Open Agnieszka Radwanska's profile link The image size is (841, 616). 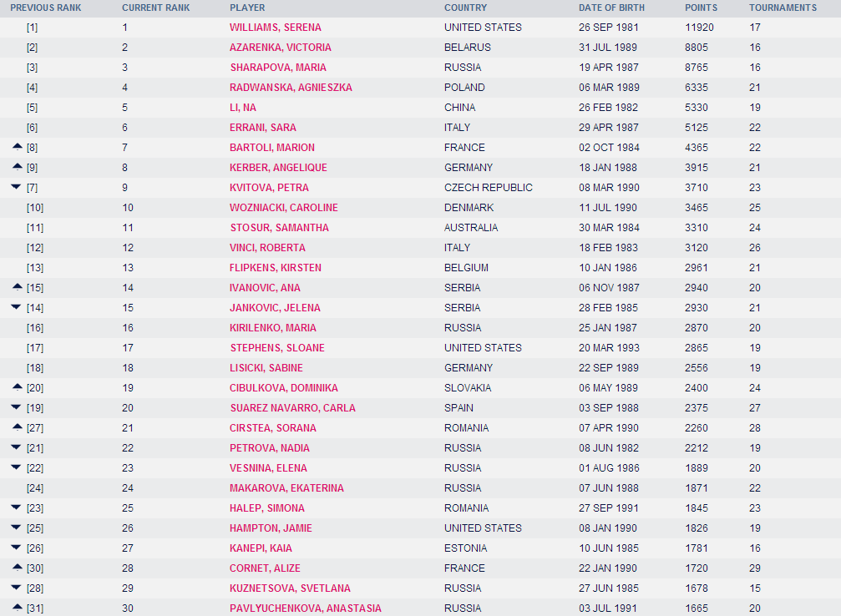click(x=291, y=88)
